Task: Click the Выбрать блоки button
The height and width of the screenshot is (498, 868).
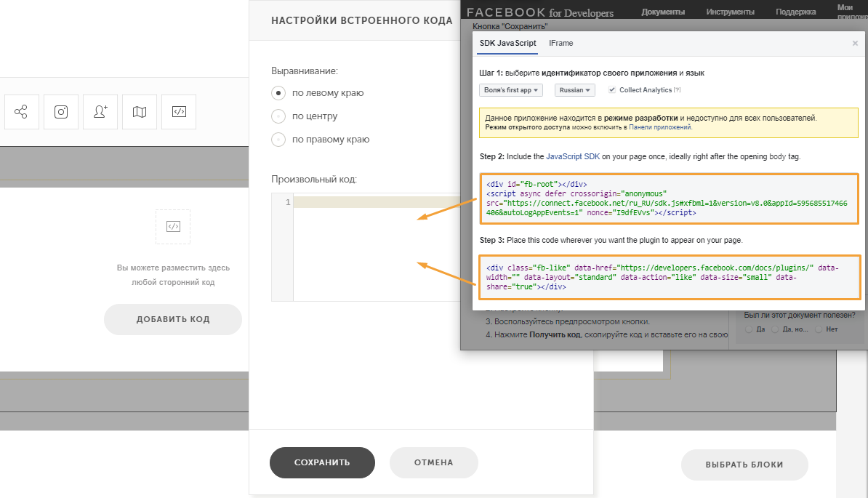Action: (744, 465)
